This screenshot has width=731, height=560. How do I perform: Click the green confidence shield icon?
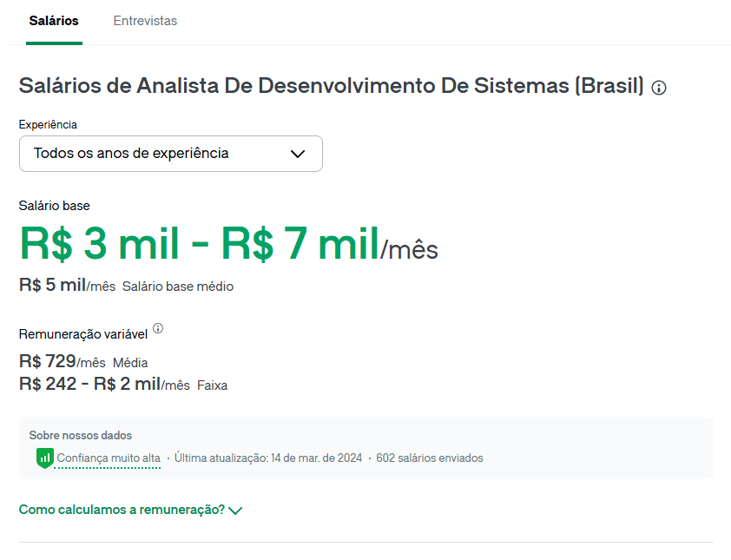pos(45,458)
